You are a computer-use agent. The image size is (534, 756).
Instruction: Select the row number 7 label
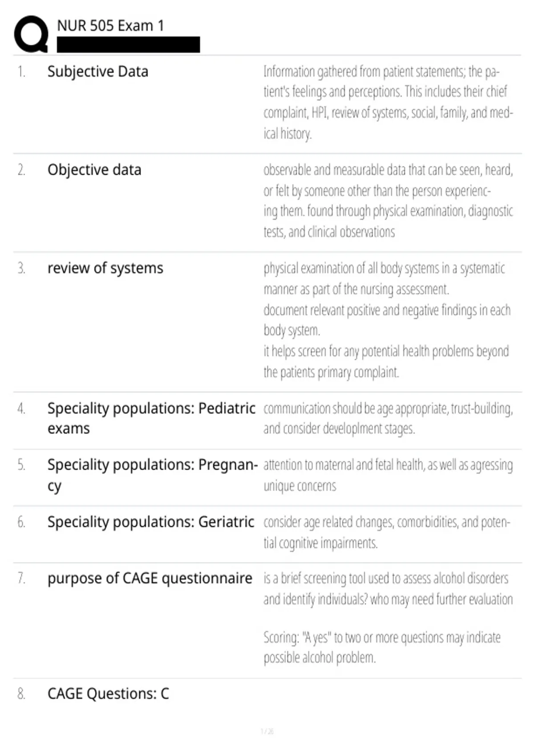(21, 578)
